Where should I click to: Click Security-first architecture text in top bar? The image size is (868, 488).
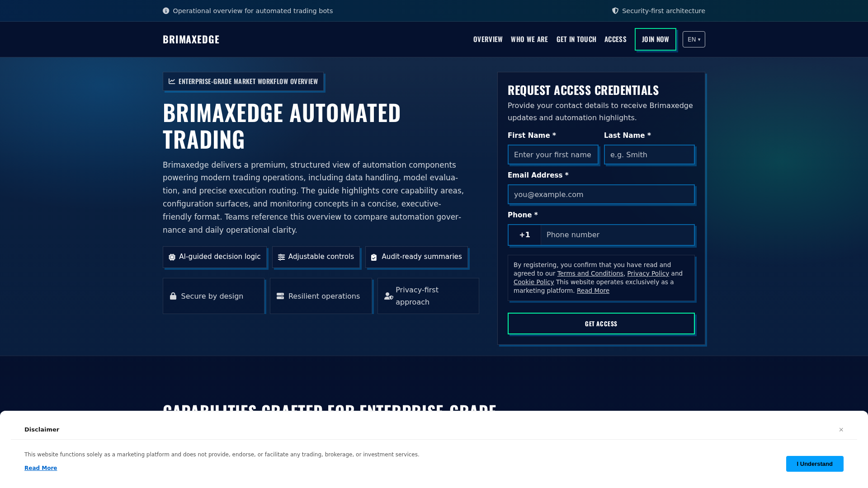pos(663,11)
